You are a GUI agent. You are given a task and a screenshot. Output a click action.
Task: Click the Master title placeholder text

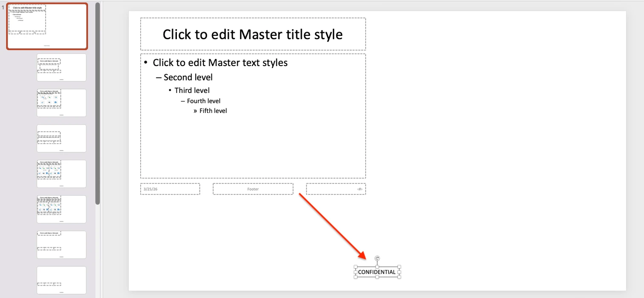pos(252,34)
